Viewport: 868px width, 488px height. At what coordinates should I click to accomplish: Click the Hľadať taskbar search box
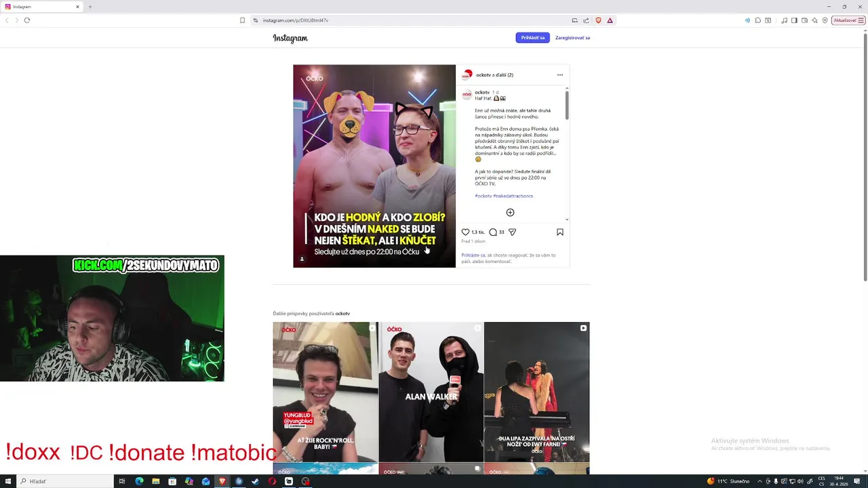pyautogui.click(x=64, y=481)
